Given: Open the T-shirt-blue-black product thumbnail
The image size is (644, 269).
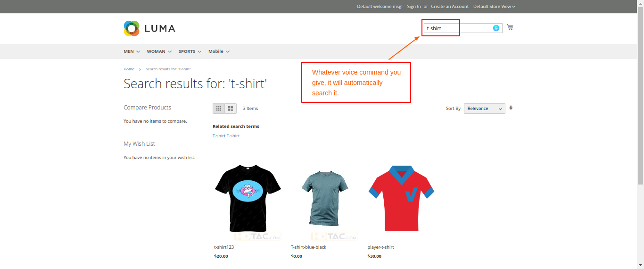Looking at the screenshot, I should pyautogui.click(x=325, y=198).
